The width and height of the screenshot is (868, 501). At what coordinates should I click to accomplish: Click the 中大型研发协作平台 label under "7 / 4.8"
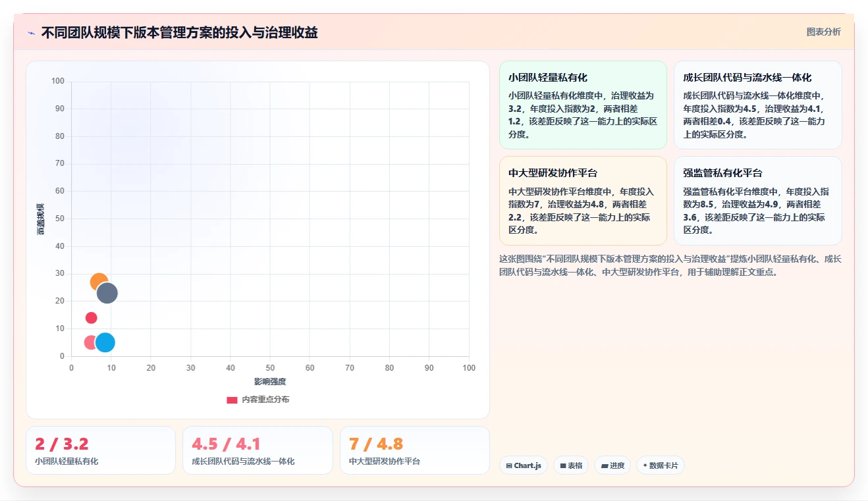point(385,461)
